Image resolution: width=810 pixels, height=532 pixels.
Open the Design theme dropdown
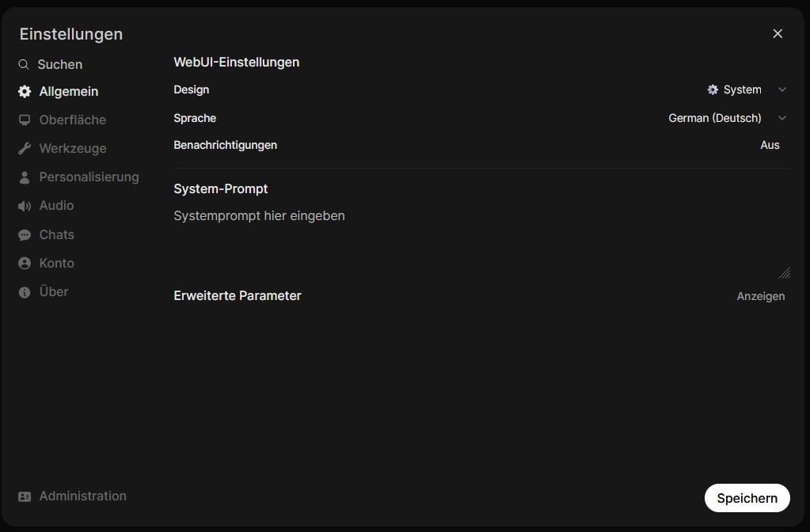pyautogui.click(x=746, y=90)
